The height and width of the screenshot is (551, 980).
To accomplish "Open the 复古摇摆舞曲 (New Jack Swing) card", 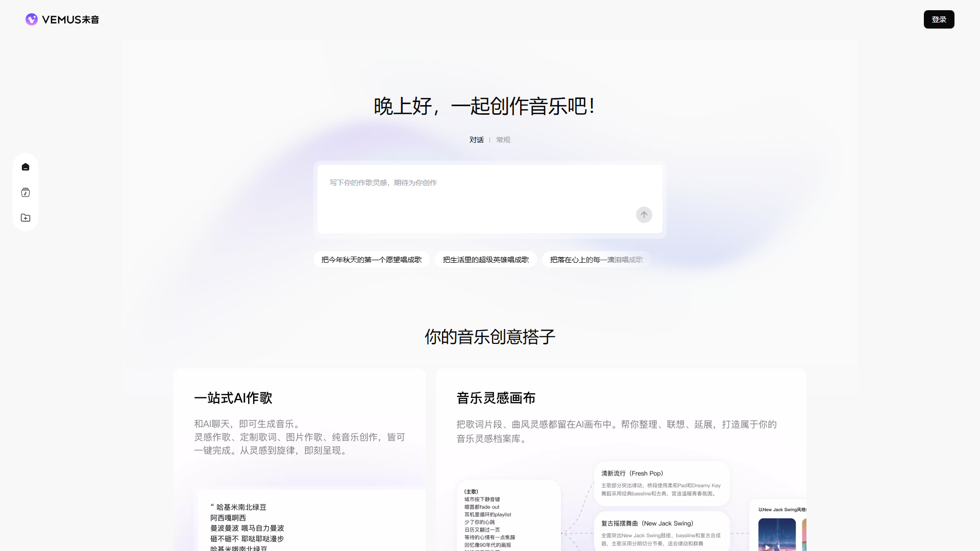I will click(x=662, y=531).
